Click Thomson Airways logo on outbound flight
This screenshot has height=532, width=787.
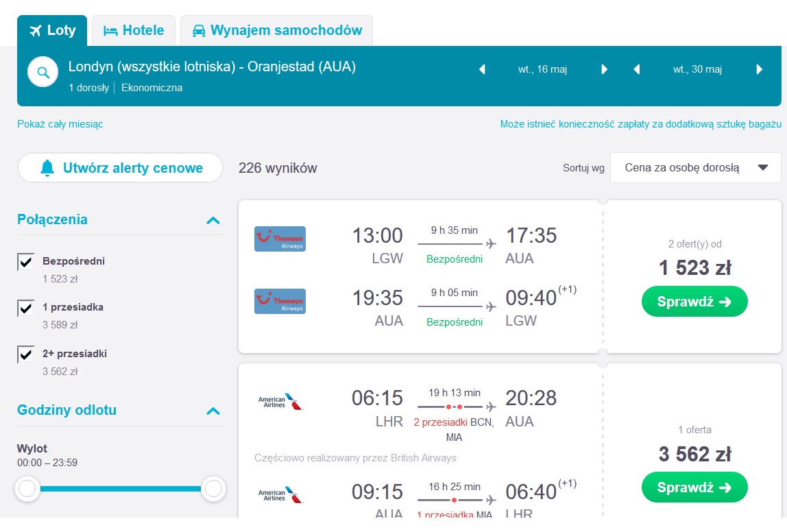280,239
